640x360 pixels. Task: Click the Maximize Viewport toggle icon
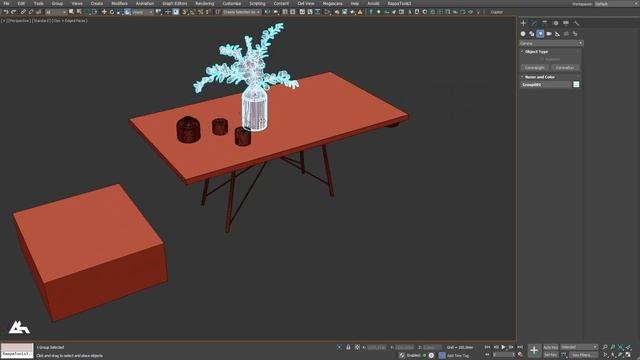coord(629,355)
